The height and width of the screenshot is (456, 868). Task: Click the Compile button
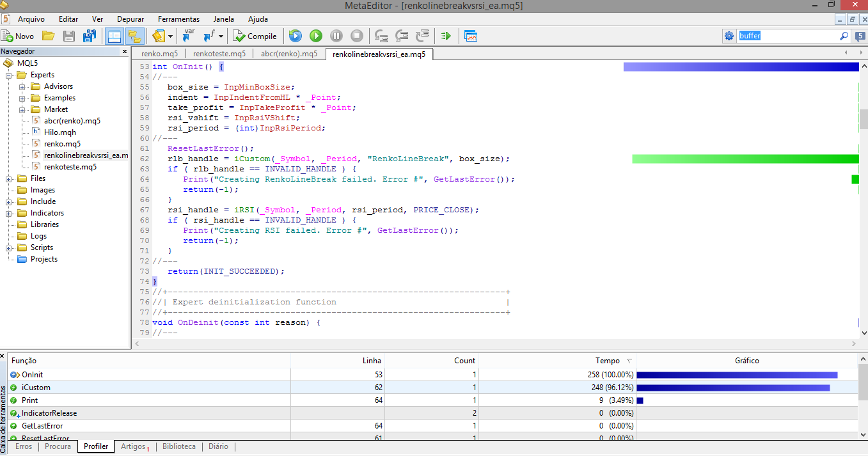pos(255,36)
